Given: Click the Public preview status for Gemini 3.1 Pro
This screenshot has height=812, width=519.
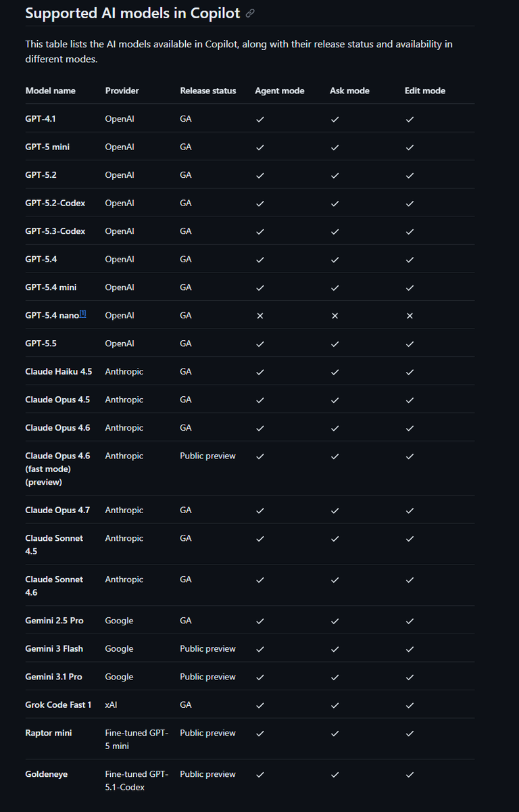Looking at the screenshot, I should coord(207,677).
